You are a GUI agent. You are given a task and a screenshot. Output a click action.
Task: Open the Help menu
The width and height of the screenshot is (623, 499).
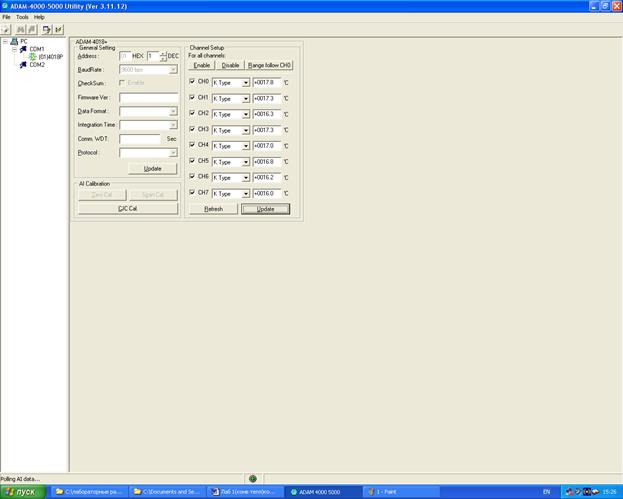(39, 17)
